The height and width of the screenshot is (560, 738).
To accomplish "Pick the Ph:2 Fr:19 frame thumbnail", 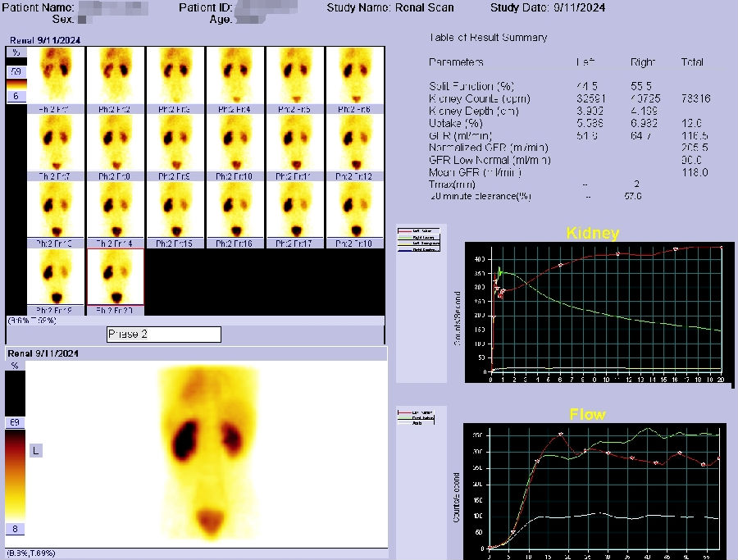I will (x=55, y=278).
